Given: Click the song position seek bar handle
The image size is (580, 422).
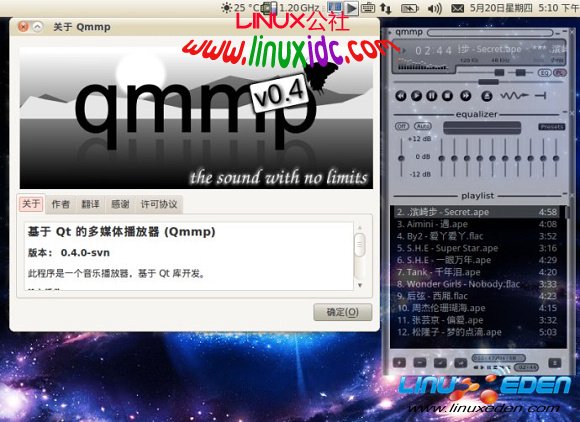Looking at the screenshot, I should point(488,82).
